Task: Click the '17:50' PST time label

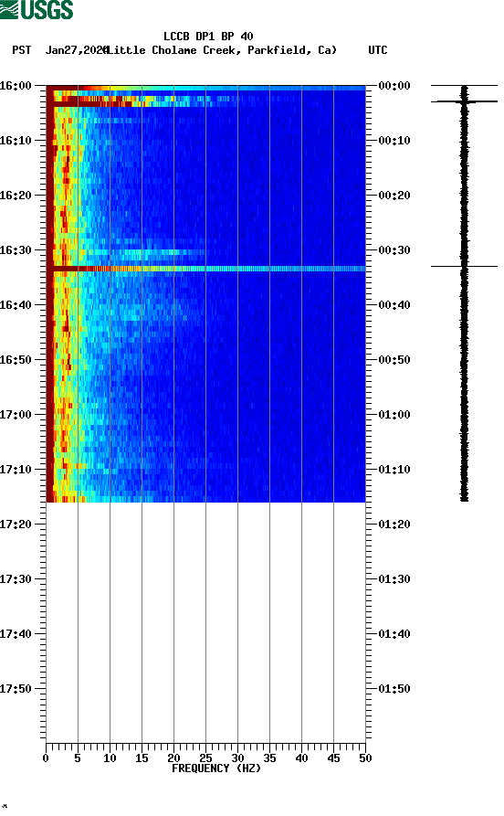Action: click(16, 688)
